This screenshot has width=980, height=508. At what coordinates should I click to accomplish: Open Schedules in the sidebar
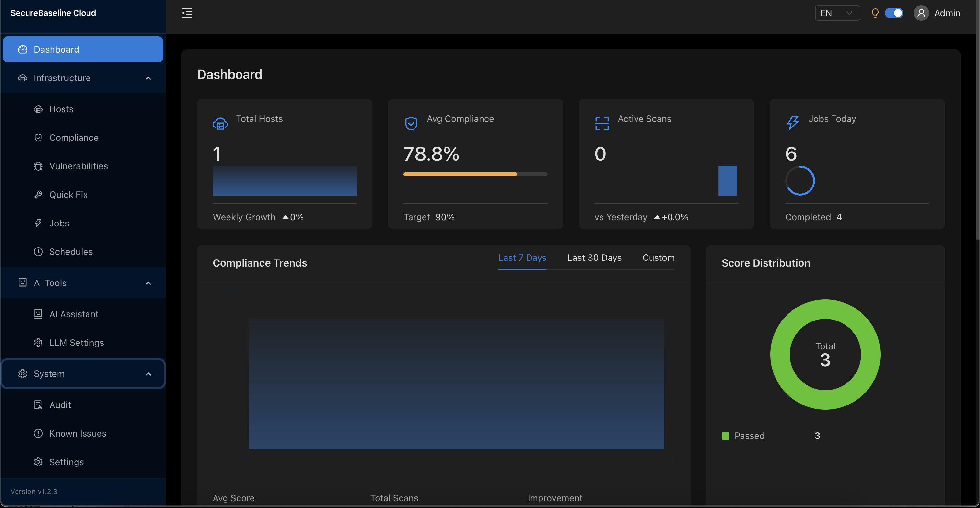(83, 252)
